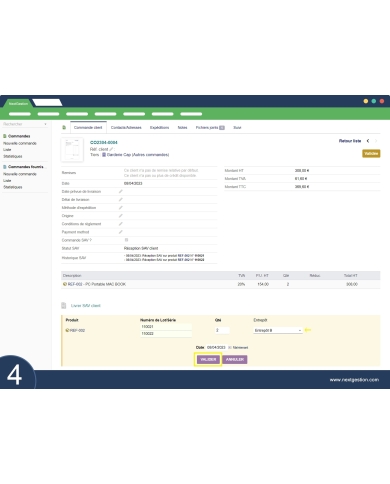Click first lot/serial number field 110021
The image size is (390, 484).
coord(166,327)
